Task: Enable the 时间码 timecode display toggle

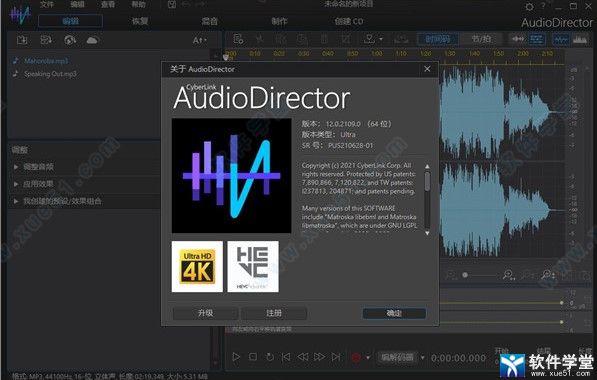Action: (437, 39)
